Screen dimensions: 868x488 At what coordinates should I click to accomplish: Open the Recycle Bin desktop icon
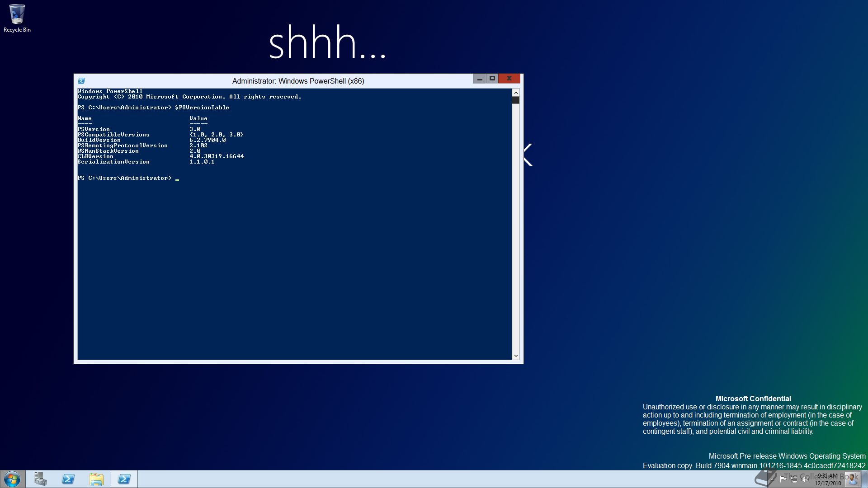(17, 18)
